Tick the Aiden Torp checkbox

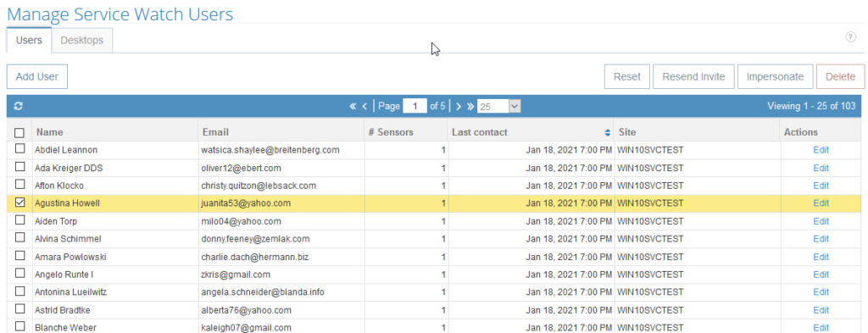coord(19,220)
